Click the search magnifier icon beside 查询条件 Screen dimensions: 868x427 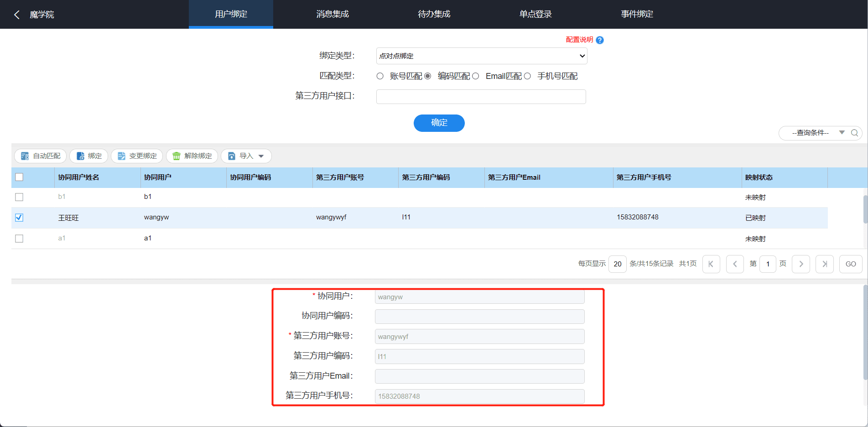pyautogui.click(x=855, y=133)
